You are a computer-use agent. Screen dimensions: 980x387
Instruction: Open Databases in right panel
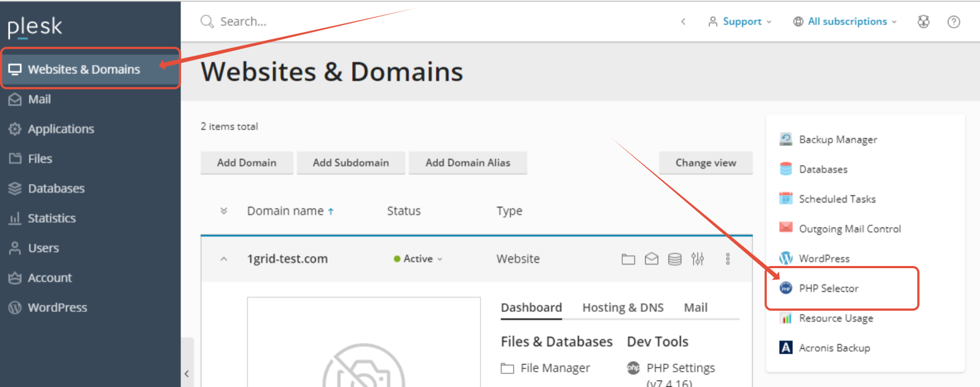pyautogui.click(x=823, y=170)
